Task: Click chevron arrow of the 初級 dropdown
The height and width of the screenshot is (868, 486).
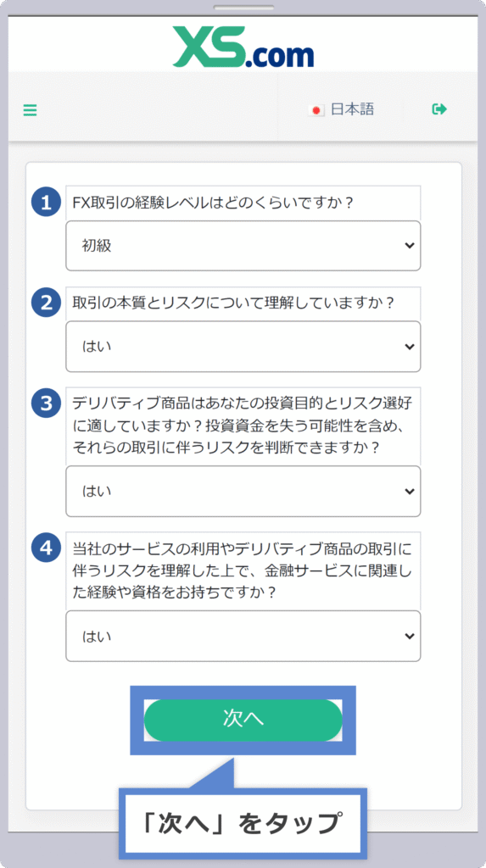Action: pyautogui.click(x=410, y=246)
